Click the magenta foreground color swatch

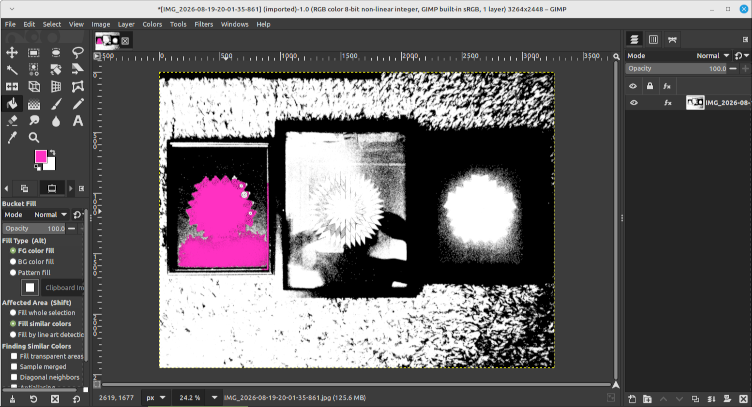click(x=41, y=156)
